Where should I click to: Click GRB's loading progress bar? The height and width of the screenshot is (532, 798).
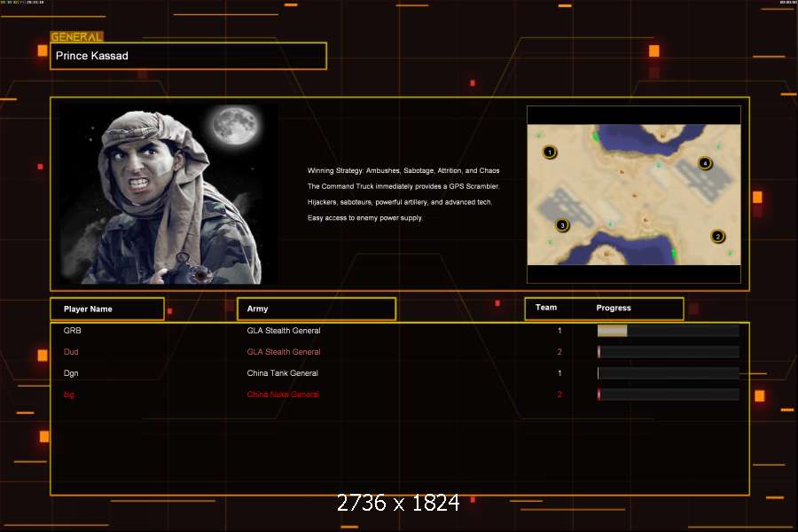pos(668,331)
